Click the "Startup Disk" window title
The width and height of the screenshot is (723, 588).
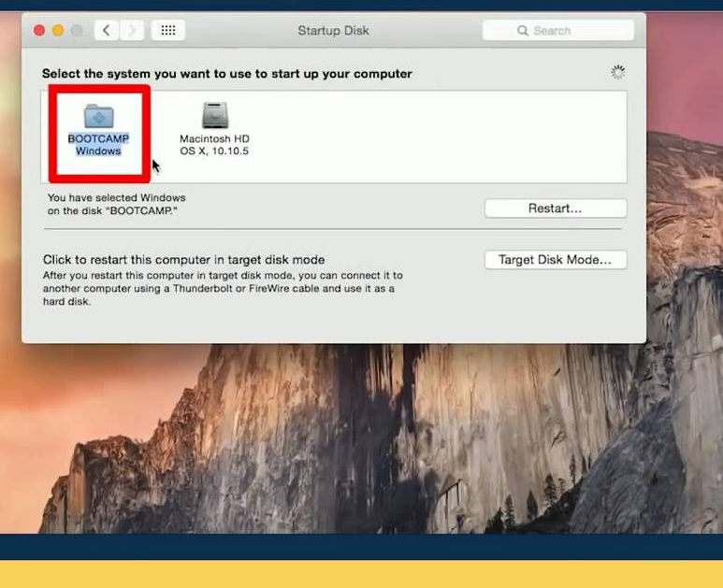coord(333,31)
